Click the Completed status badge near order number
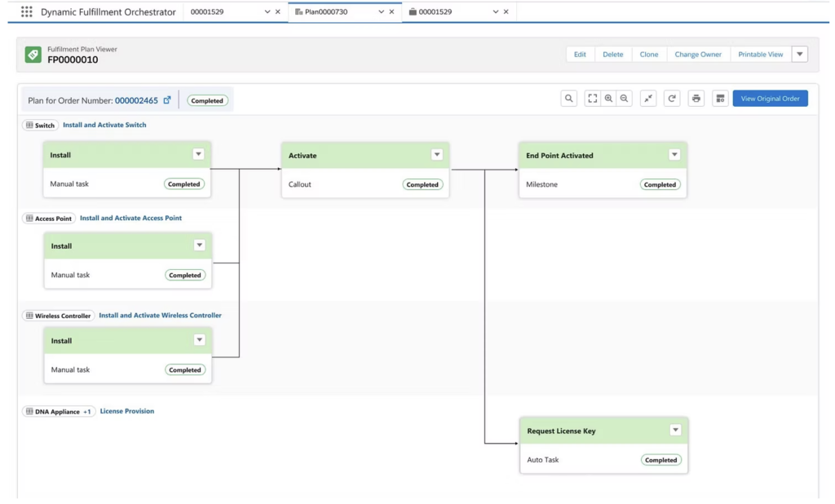 click(207, 100)
